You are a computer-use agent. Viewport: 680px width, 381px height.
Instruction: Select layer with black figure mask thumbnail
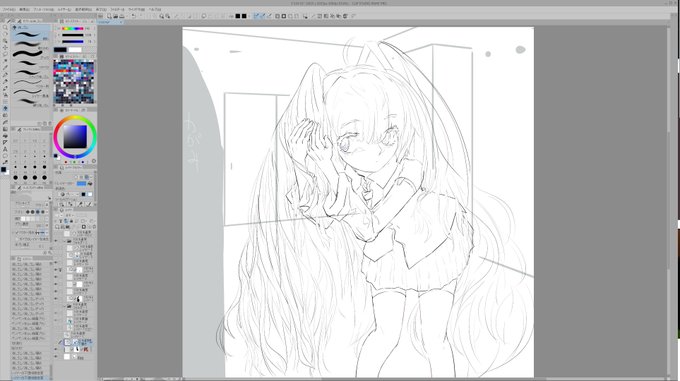[x=79, y=299]
